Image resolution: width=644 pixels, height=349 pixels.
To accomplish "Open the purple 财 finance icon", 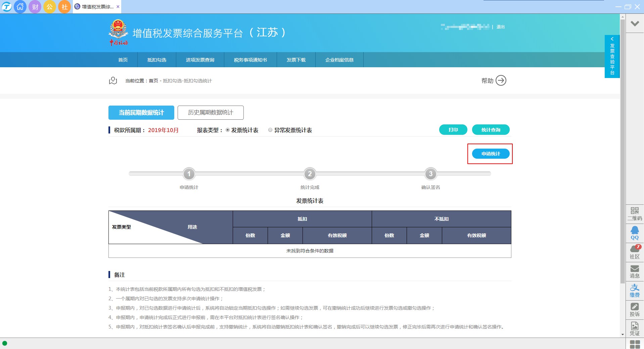I will [35, 7].
